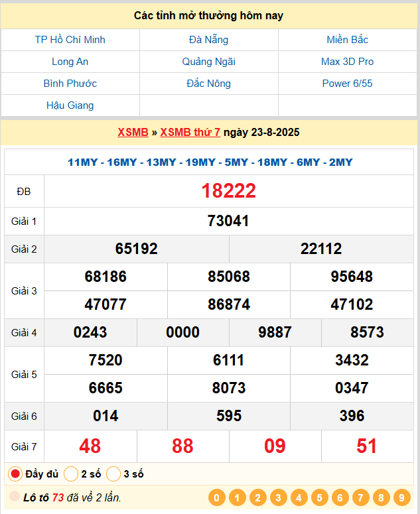Click digit filter circle 5
The image size is (420, 514).
pos(319,497)
